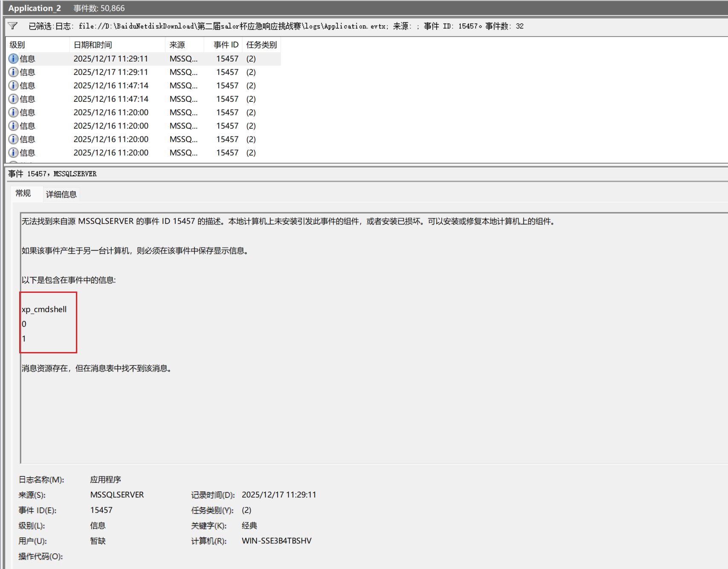Click '消息资源存在' message line
Viewport: 728px width, 569px height.
point(97,368)
